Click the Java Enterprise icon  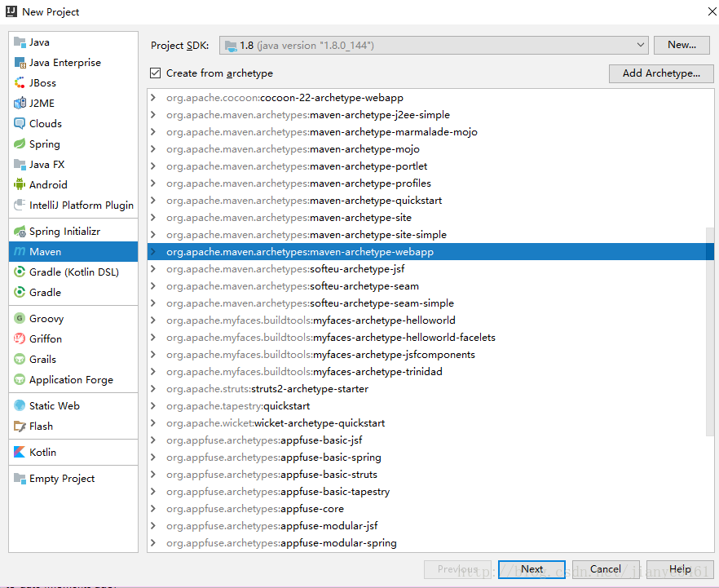click(x=20, y=63)
